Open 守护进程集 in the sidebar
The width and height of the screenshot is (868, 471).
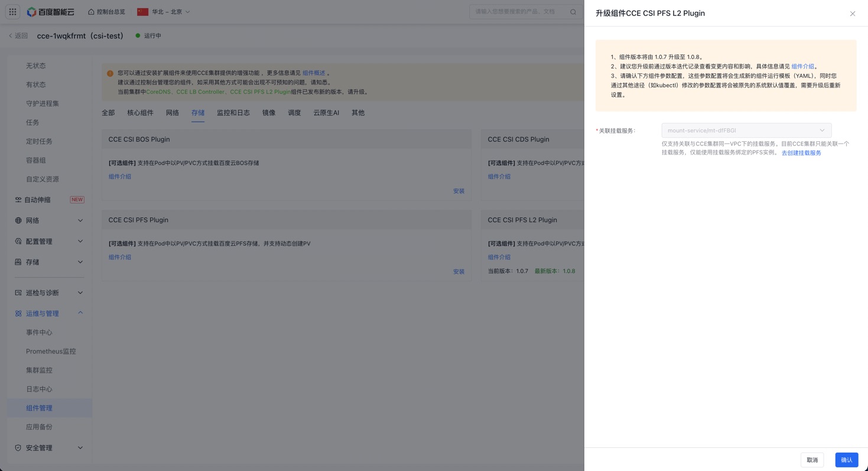pos(43,103)
